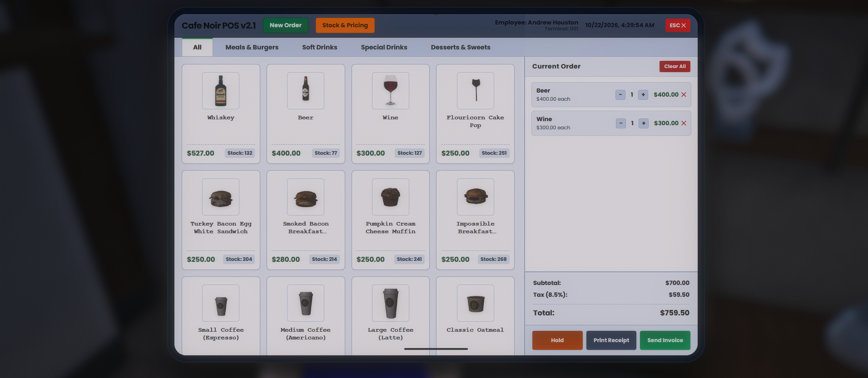Screen dimensions: 868x378
Task: Select the Beer bottle product image
Action: click(x=306, y=91)
